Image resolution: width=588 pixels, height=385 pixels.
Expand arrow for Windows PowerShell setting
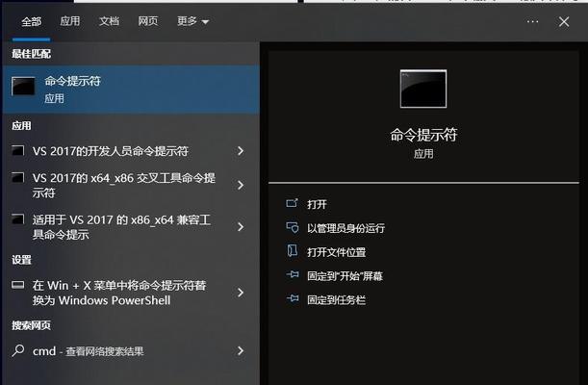click(241, 293)
